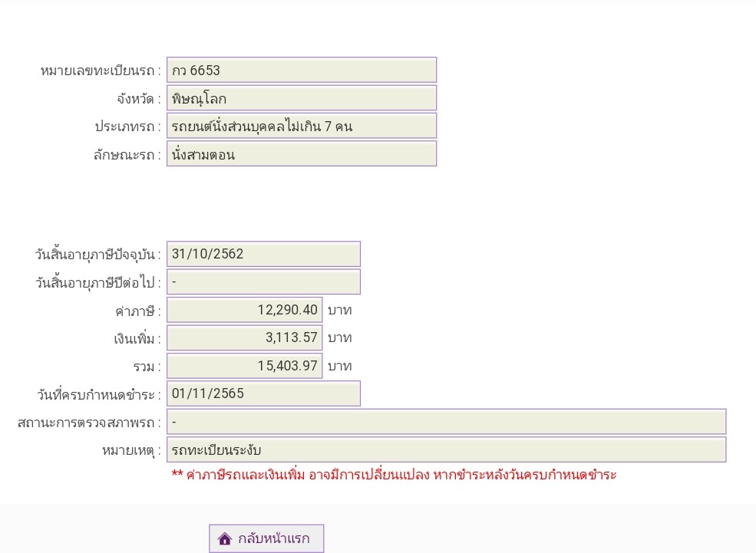
Task: Click the label หมายเลขทะเบียนรถ
Action: click(101, 71)
